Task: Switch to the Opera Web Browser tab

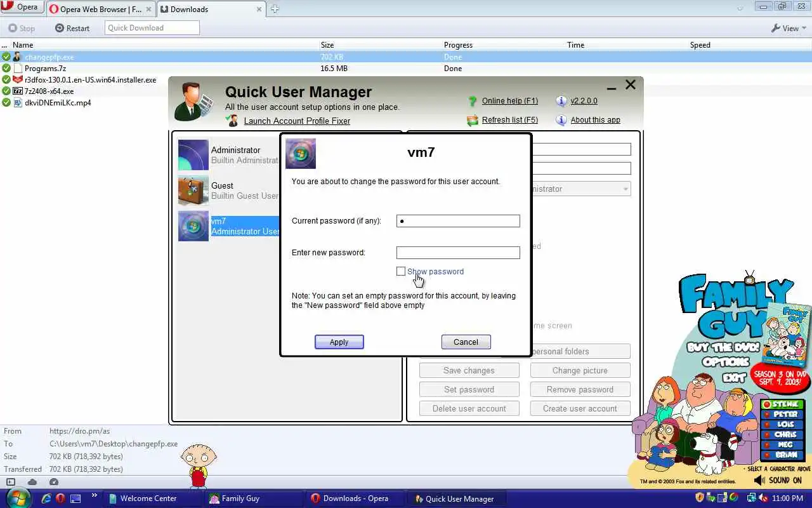Action: tap(100, 9)
